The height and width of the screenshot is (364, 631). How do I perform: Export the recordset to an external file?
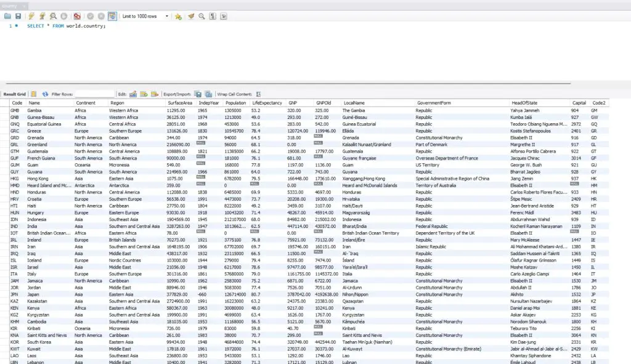tap(198, 94)
